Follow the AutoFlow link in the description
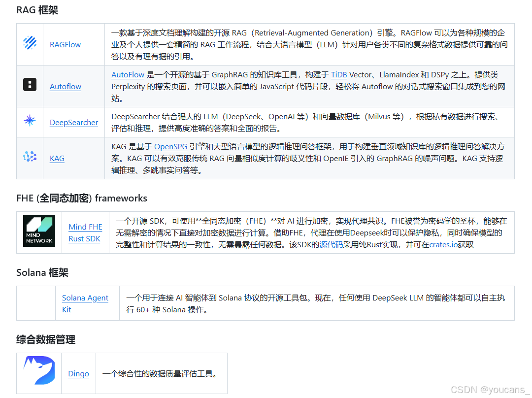This screenshot has width=532, height=398. 128,75
